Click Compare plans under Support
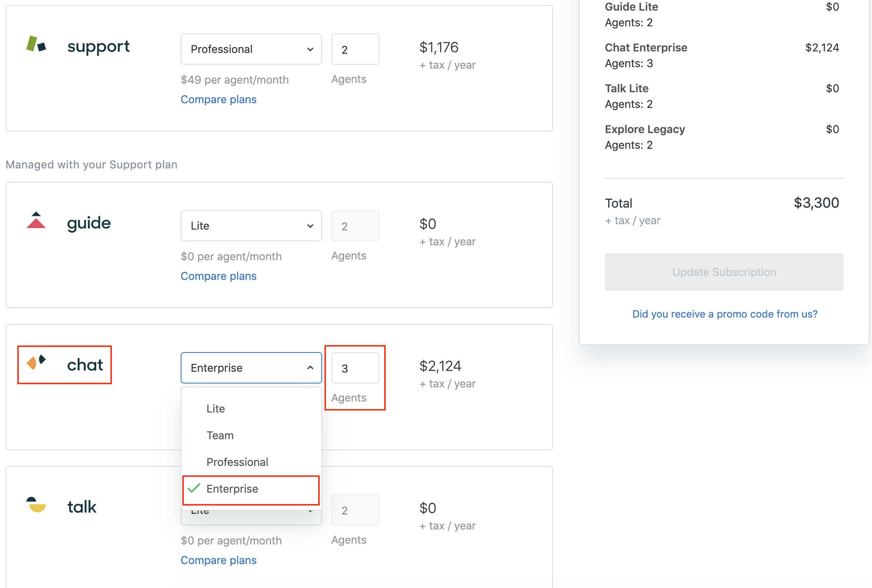 tap(218, 99)
